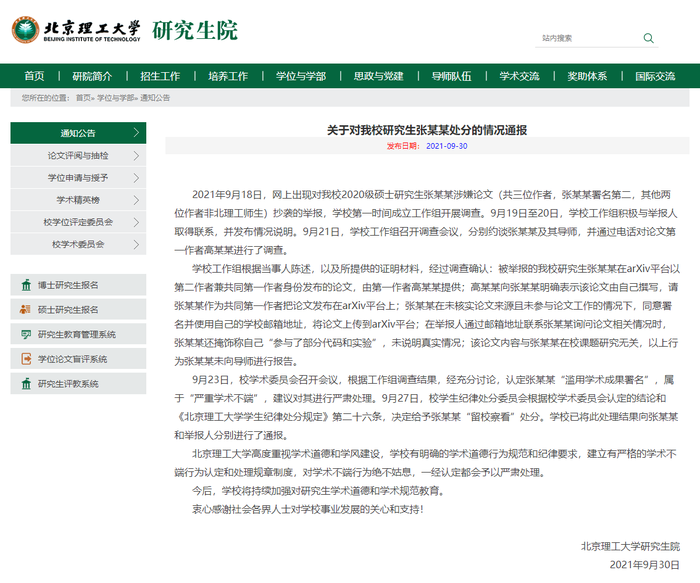Open the 导师队伍 navigation item
Screen dimensions: 700x583
tap(451, 76)
